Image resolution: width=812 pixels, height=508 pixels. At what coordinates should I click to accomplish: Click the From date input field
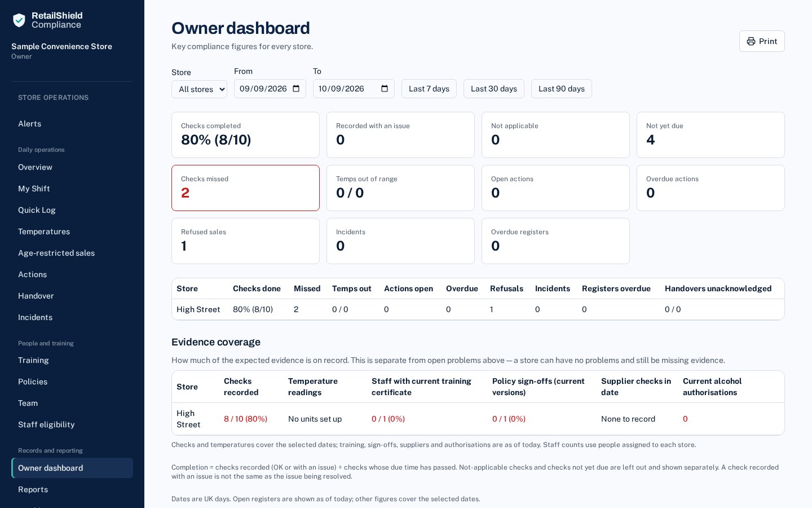tap(270, 89)
